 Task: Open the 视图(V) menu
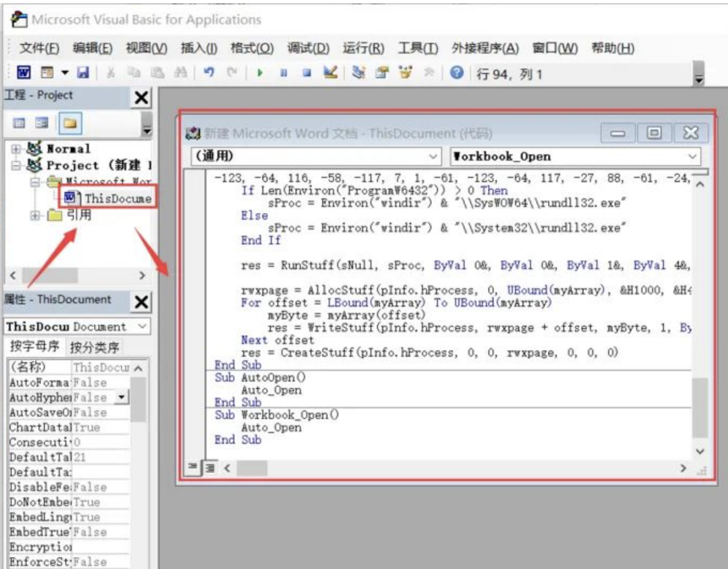pos(147,48)
